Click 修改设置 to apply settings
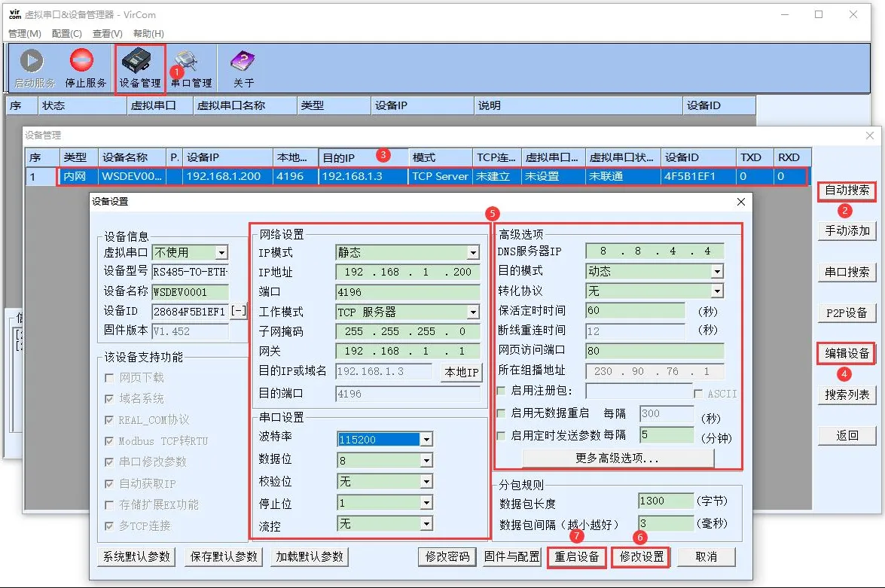Viewport: 885px width, 588px height. (639, 557)
